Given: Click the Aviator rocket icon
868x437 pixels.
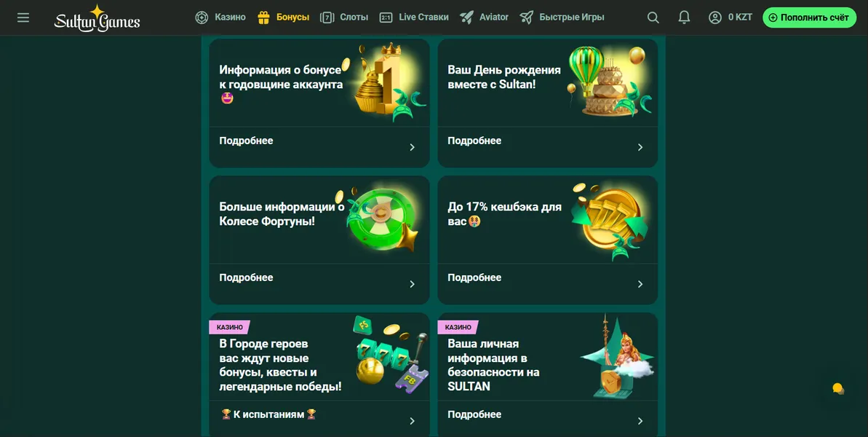Looking at the screenshot, I should [466, 17].
